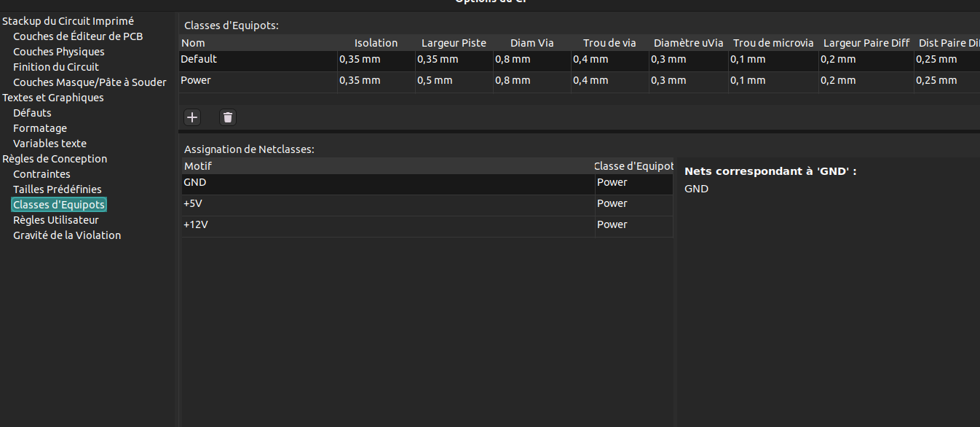Select the +12V pattern row
This screenshot has width=980, height=427.
tap(388, 226)
